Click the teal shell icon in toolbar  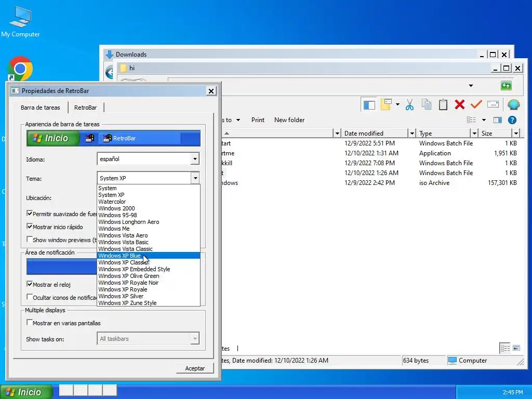513,104
